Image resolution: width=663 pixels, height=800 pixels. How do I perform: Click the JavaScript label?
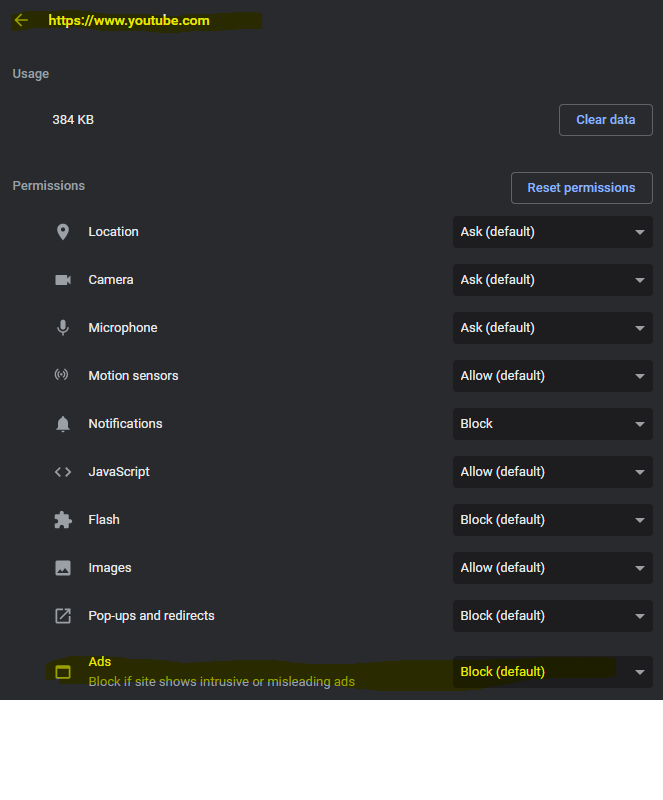tap(119, 471)
